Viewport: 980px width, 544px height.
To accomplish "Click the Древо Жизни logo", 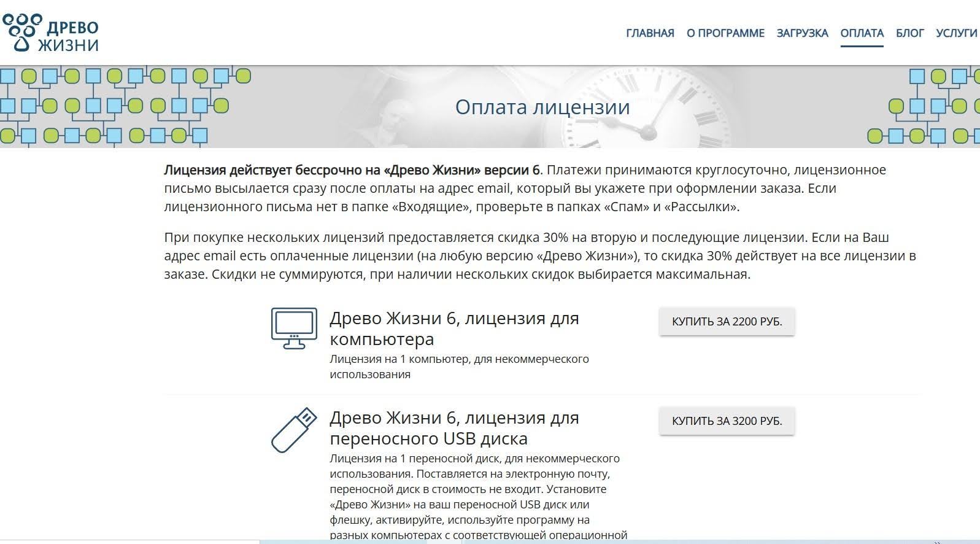I will pos(50,34).
